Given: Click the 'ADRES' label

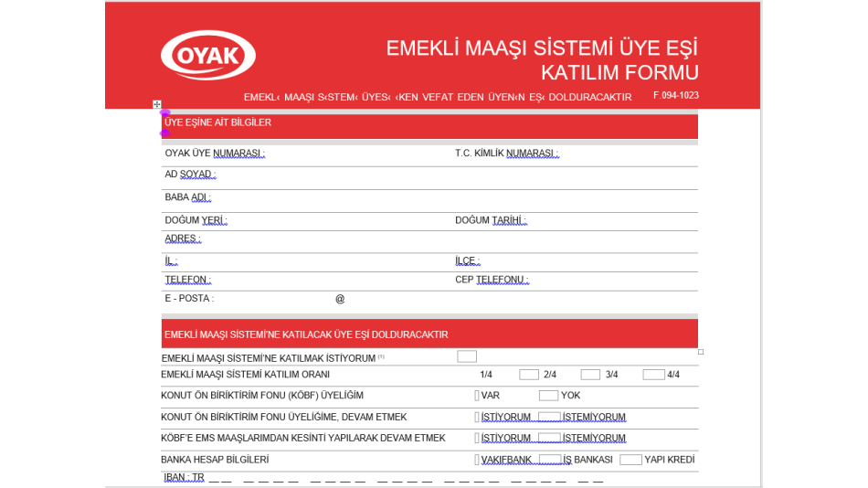Looking at the screenshot, I should coord(183,239).
